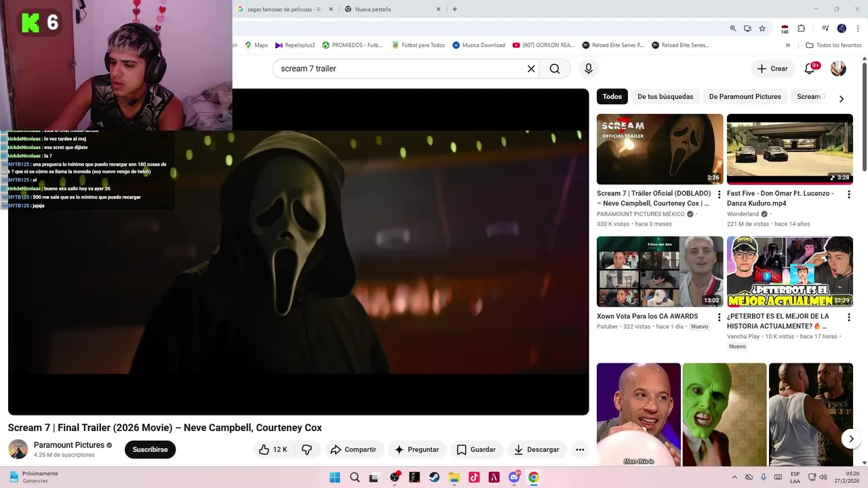
Task: Open the Windows Start menu
Action: (334, 477)
